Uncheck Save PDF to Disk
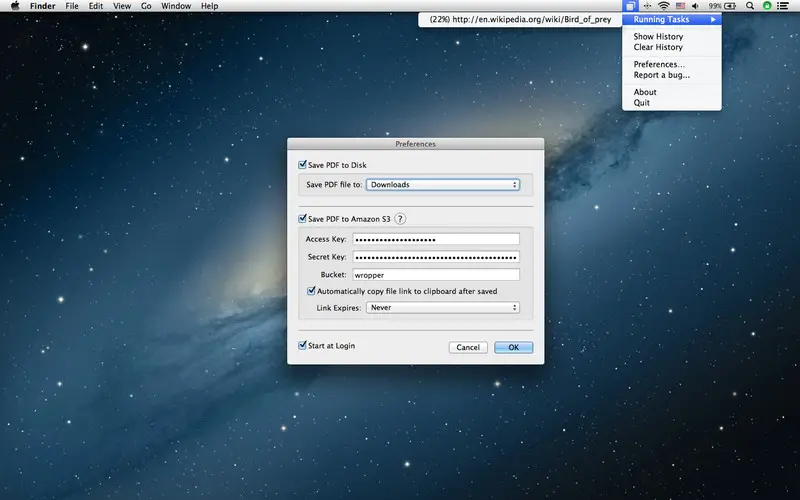800x500 pixels. coord(303,165)
